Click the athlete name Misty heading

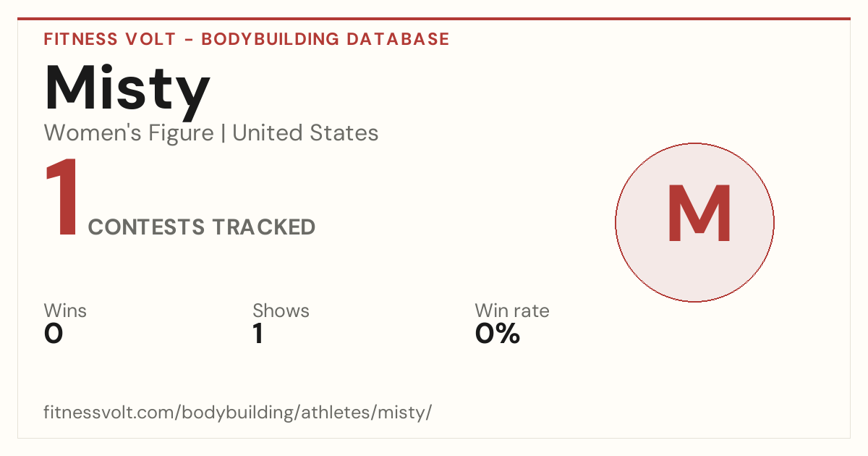click(127, 91)
